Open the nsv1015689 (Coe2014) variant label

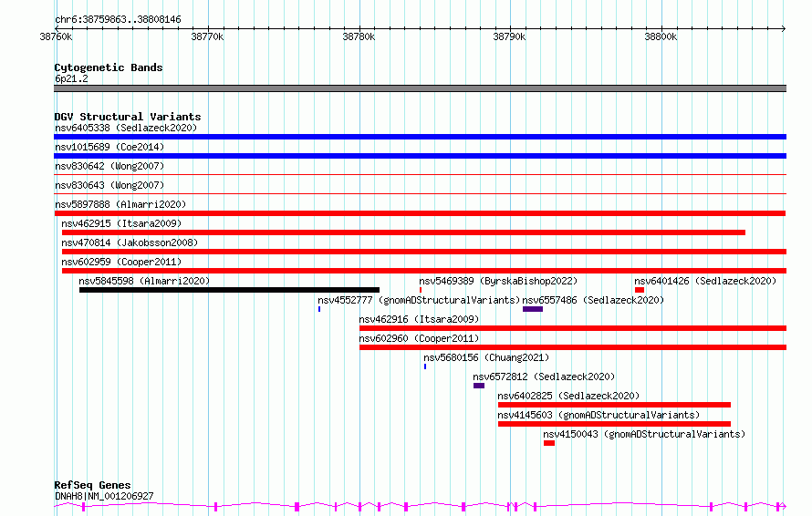(109, 147)
